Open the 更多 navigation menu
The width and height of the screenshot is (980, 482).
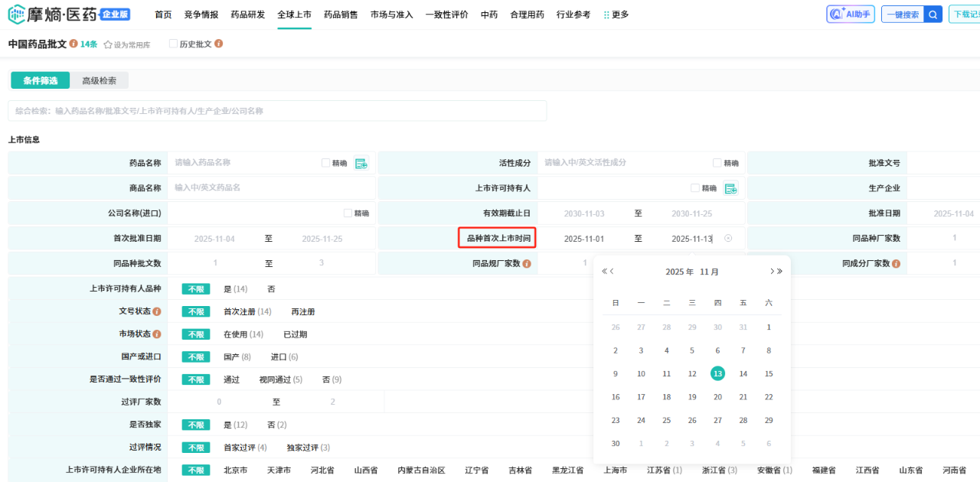coord(616,15)
